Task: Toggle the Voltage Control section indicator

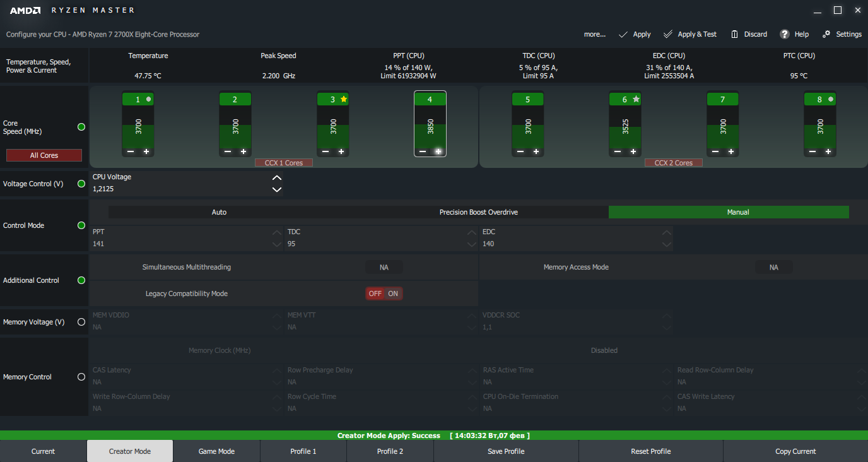Action: (x=81, y=184)
